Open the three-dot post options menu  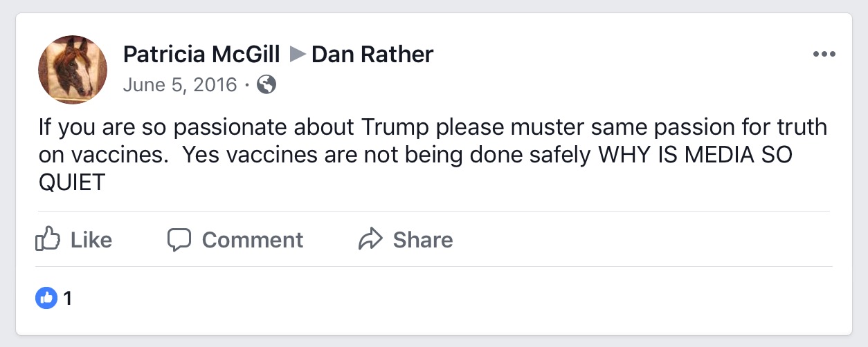pyautogui.click(x=824, y=55)
